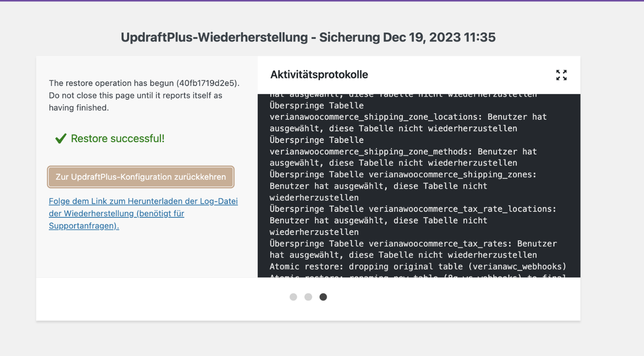Click the green Restore successful checkmark
Screen dimensions: 644x356
(x=61, y=139)
